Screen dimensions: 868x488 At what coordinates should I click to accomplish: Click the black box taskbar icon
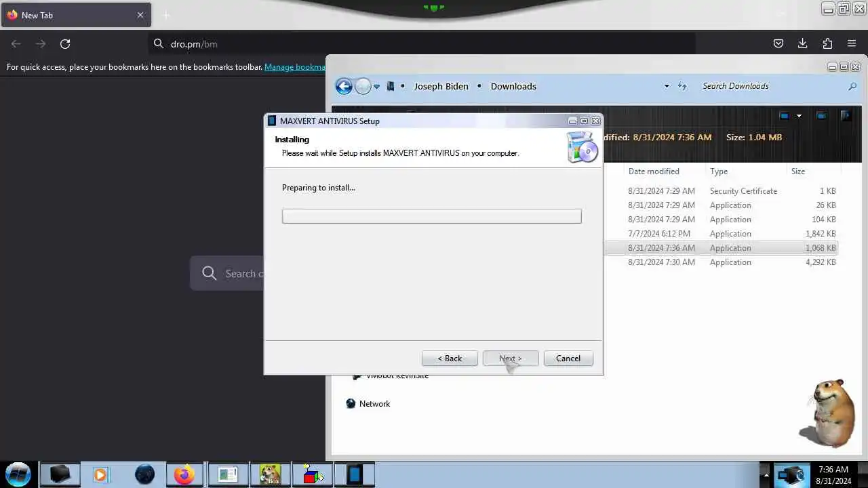pyautogui.click(x=60, y=474)
